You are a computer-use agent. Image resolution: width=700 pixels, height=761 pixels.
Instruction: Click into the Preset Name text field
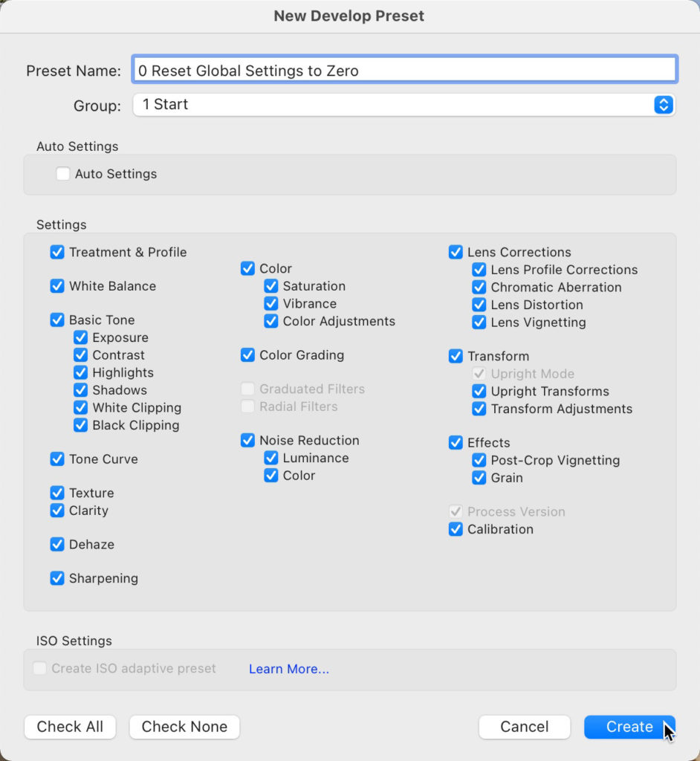[404, 71]
